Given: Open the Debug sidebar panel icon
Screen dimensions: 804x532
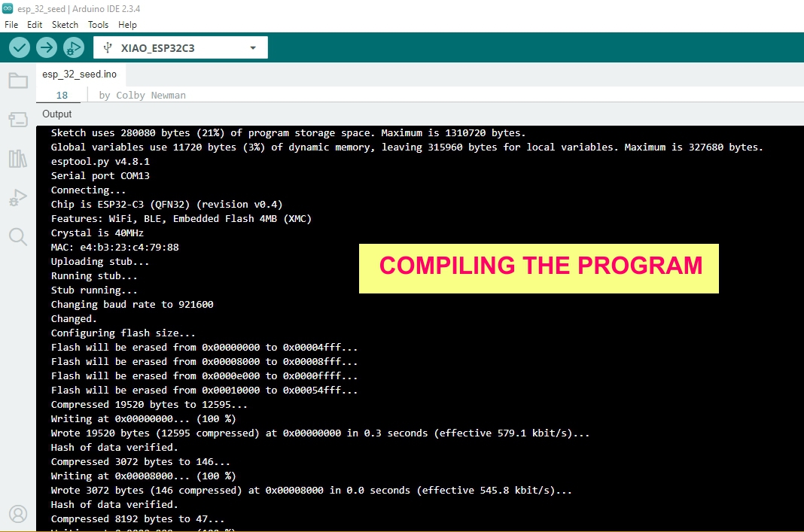Looking at the screenshot, I should [18, 197].
